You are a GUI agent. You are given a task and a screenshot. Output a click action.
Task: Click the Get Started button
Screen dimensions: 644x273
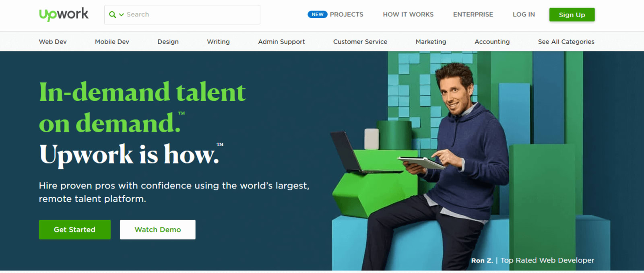point(75,230)
